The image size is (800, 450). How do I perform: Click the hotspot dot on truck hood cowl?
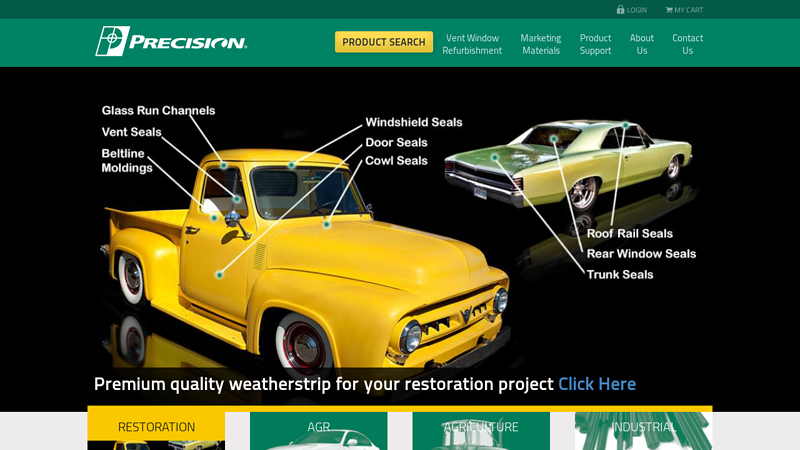tap(327, 224)
